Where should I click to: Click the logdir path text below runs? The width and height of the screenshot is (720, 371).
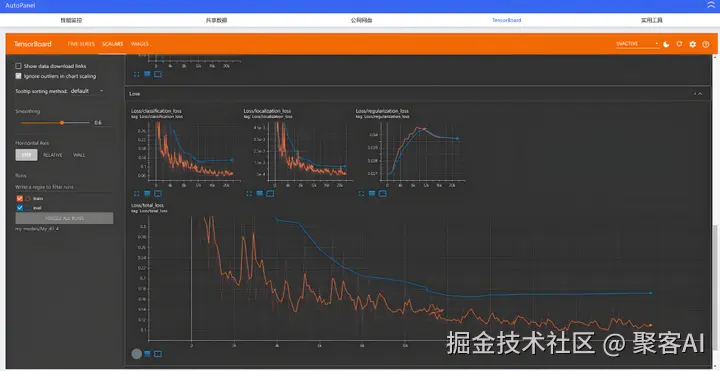[37, 229]
